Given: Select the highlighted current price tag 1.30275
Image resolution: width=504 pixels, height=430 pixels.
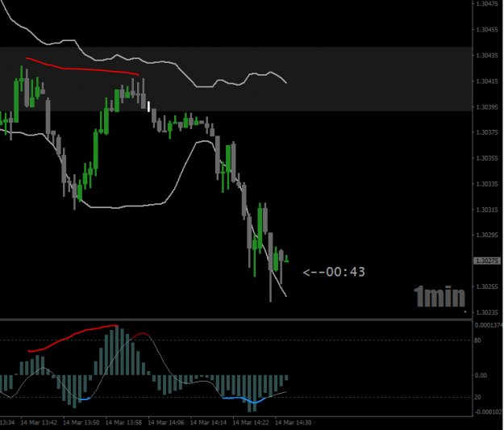Looking at the screenshot, I should (487, 261).
